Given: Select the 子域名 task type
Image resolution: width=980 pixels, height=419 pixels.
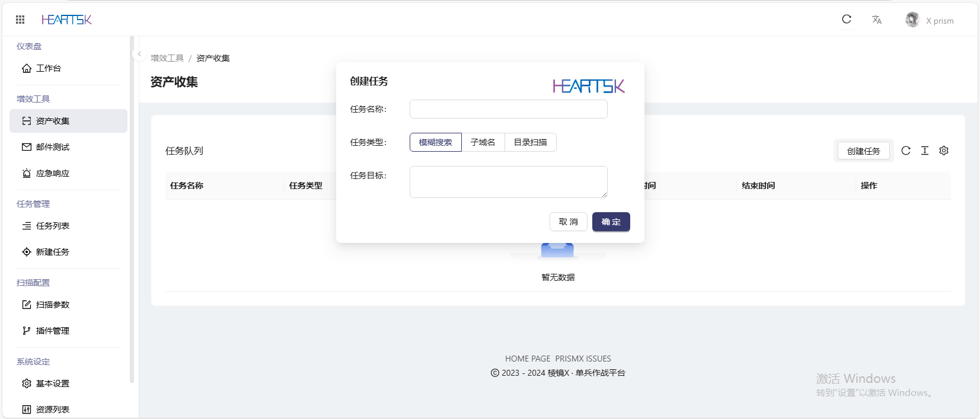Looking at the screenshot, I should tap(483, 142).
